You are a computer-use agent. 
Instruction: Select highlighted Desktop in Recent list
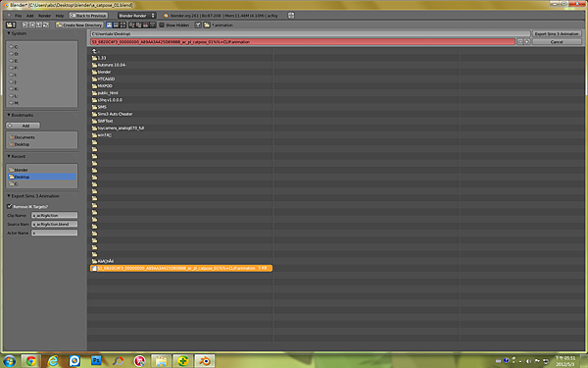pos(42,177)
